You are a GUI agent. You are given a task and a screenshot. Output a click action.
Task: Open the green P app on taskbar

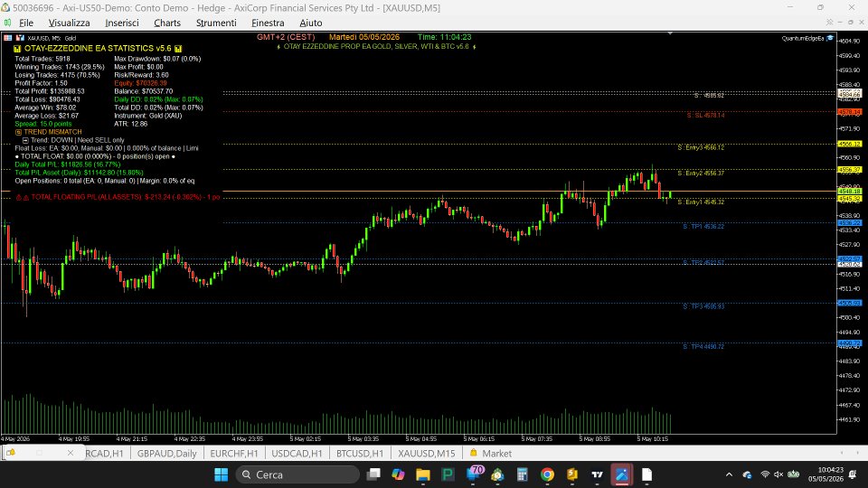(x=448, y=474)
